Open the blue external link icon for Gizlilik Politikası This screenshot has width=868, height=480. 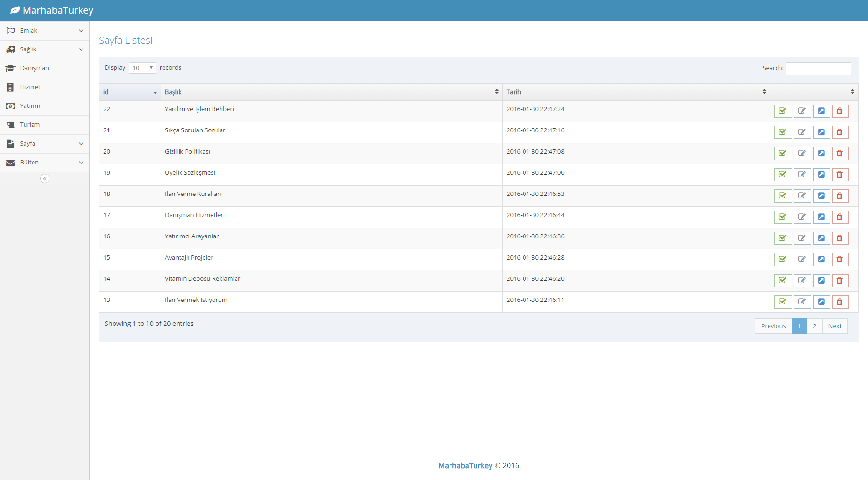(x=821, y=154)
